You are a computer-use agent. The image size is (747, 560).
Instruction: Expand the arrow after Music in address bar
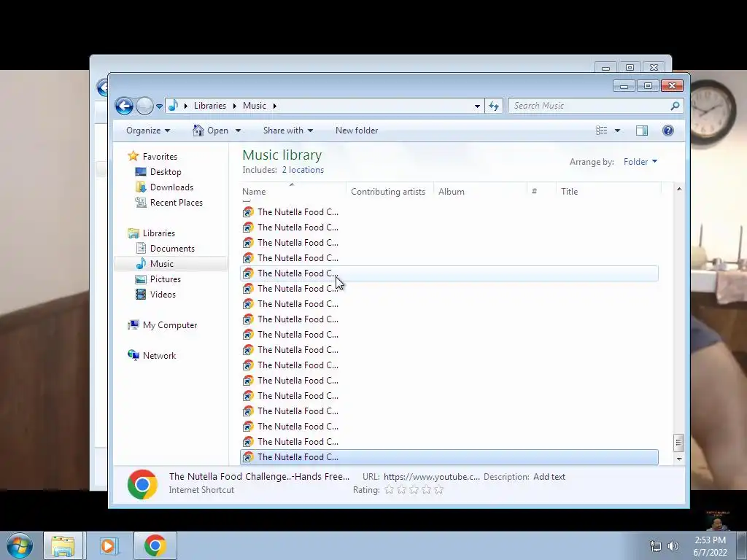point(275,106)
